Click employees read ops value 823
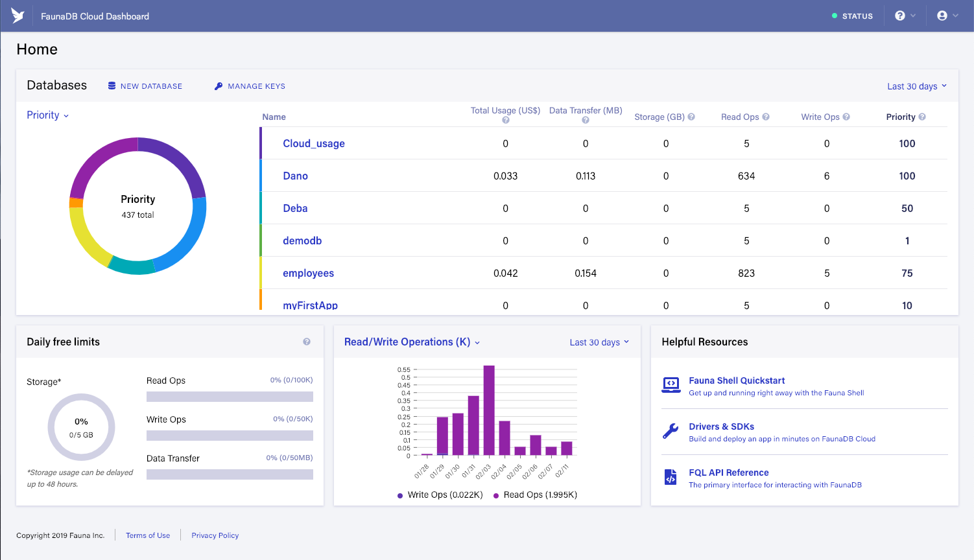The height and width of the screenshot is (560, 974). point(746,273)
